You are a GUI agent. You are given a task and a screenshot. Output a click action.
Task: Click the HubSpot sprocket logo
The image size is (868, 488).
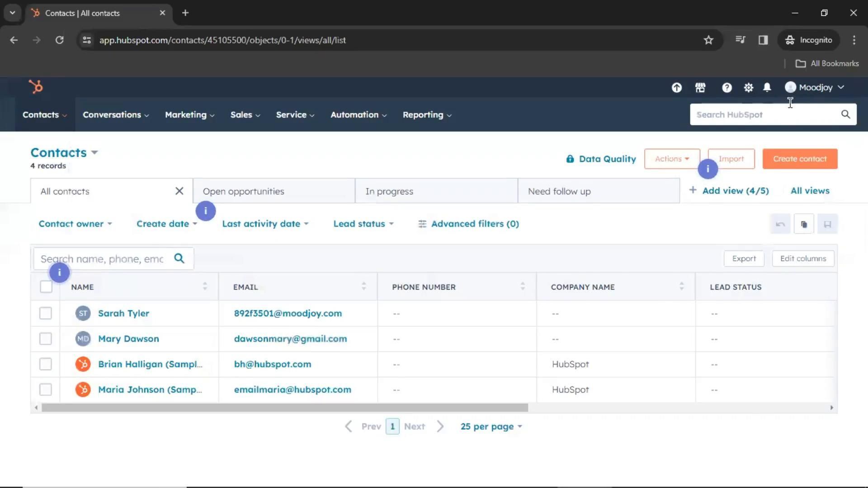coord(36,87)
